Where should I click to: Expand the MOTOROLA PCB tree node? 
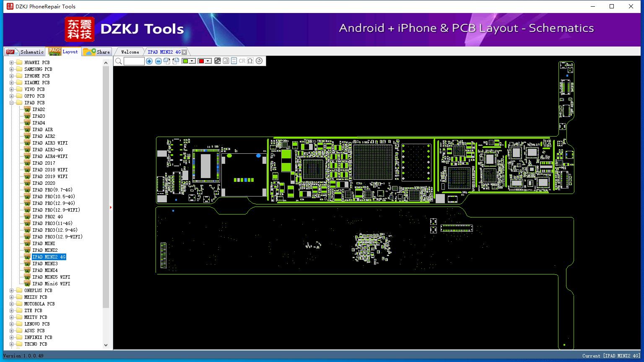pos(12,304)
